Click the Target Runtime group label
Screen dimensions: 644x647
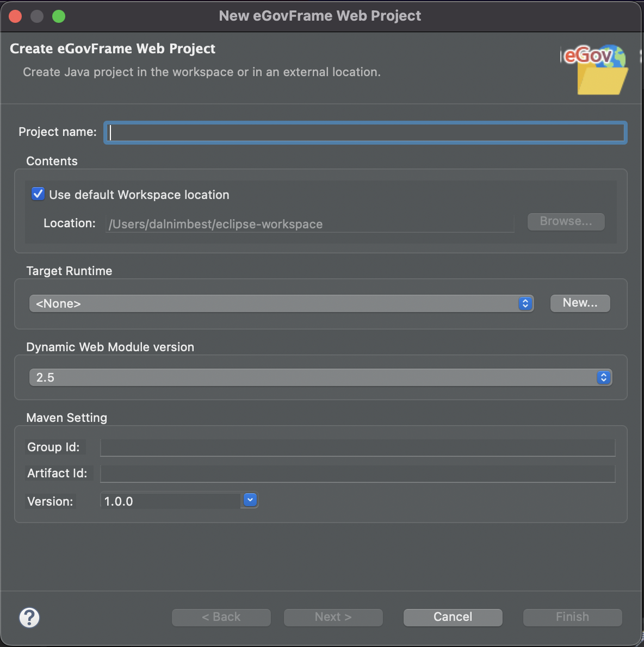(x=70, y=271)
